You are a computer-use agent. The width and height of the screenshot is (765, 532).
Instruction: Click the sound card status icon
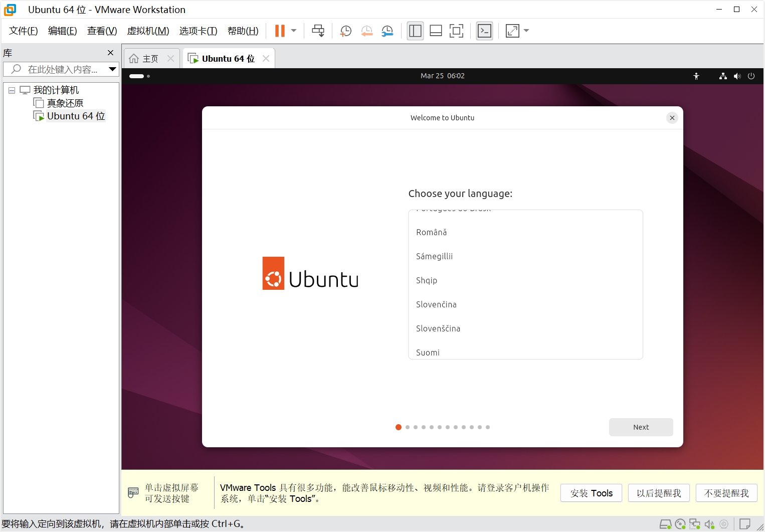tap(709, 524)
